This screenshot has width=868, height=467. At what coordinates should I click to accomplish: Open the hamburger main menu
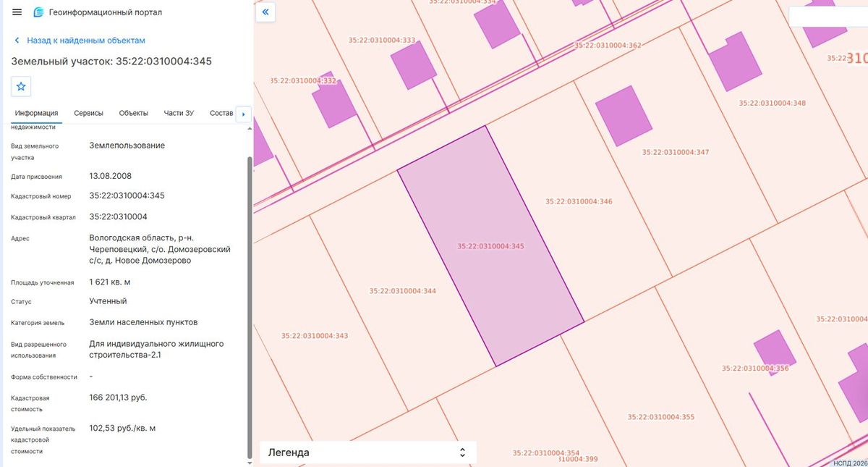(17, 12)
